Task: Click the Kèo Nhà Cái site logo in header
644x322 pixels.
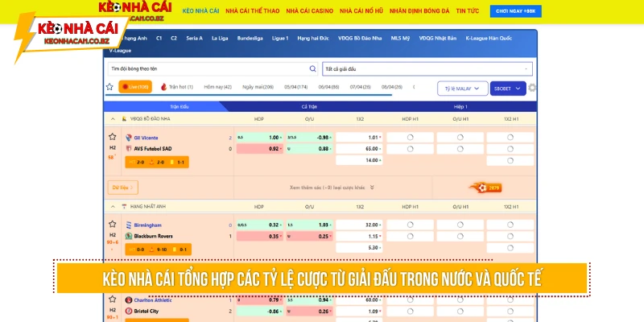Action: tap(135, 10)
